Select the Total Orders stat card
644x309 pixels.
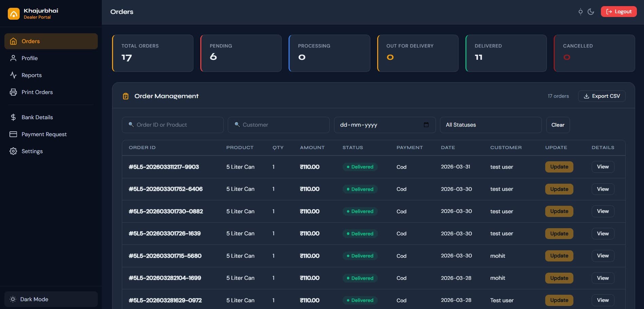tap(153, 53)
